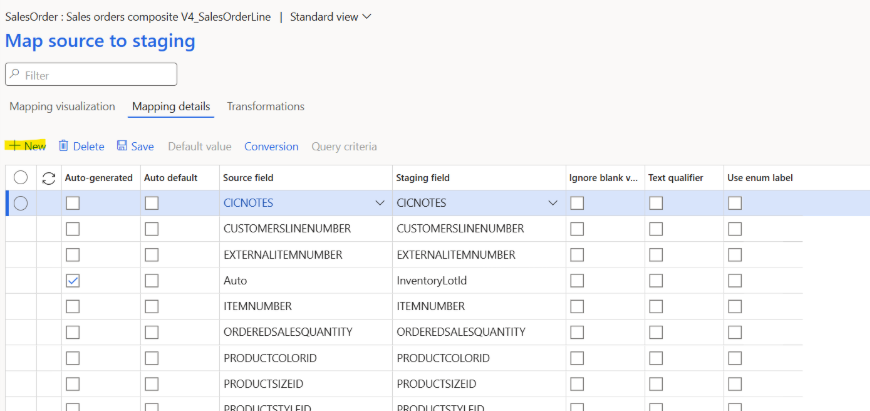Check Auto-generated for CICNOTES row
This screenshot has height=411, width=870.
pyautogui.click(x=73, y=204)
